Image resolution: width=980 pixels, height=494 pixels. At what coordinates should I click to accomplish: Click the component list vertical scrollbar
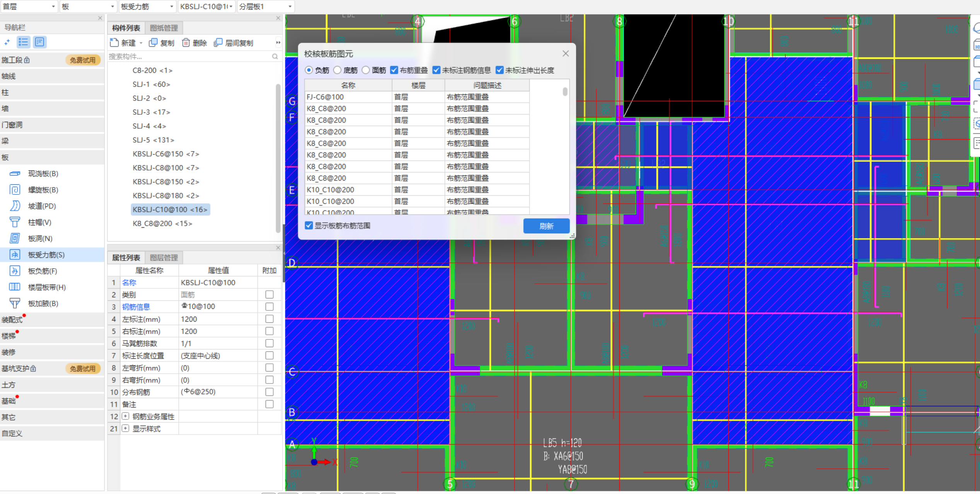[278, 158]
